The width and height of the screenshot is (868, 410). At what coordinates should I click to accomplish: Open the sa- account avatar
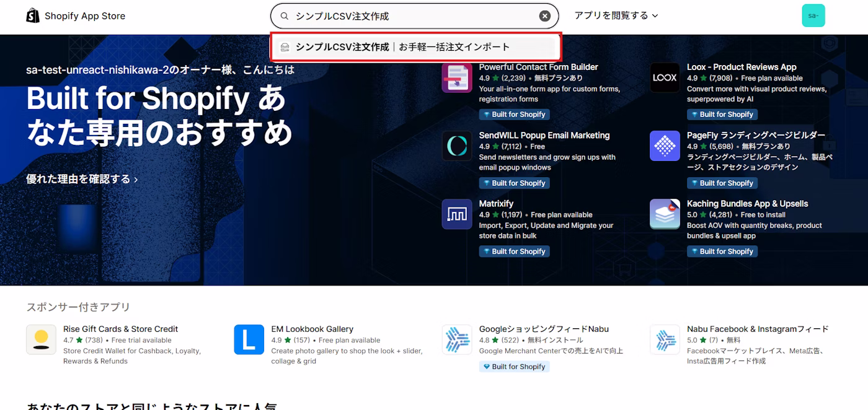(813, 16)
